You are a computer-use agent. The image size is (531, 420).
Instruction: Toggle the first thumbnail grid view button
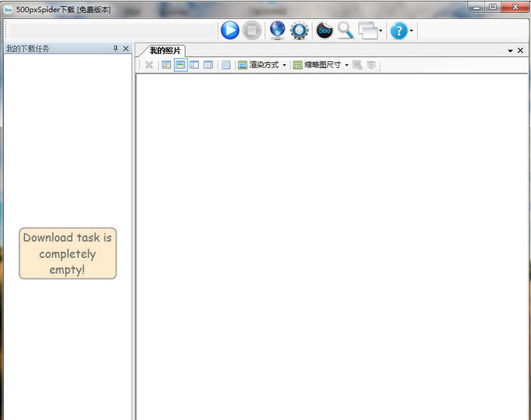coord(166,65)
